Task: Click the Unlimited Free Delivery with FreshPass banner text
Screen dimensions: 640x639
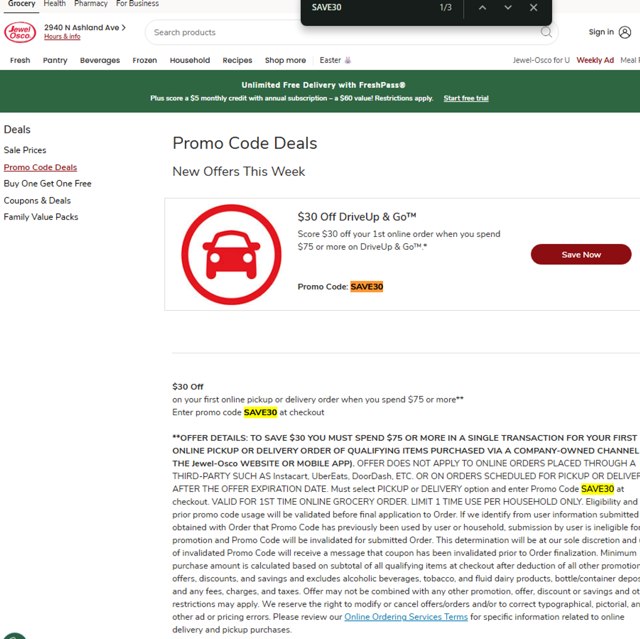Action: pyautogui.click(x=323, y=85)
